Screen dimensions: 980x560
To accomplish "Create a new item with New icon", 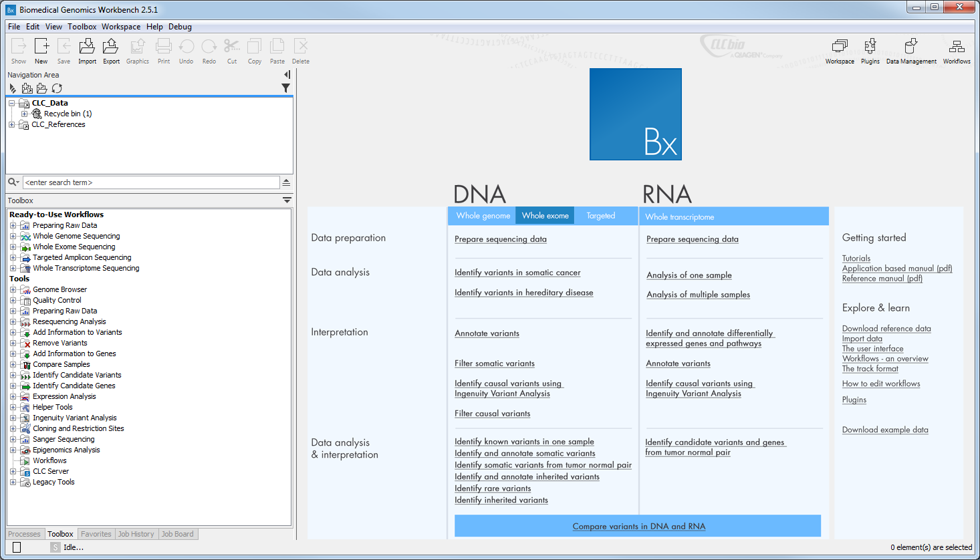I will [41, 51].
